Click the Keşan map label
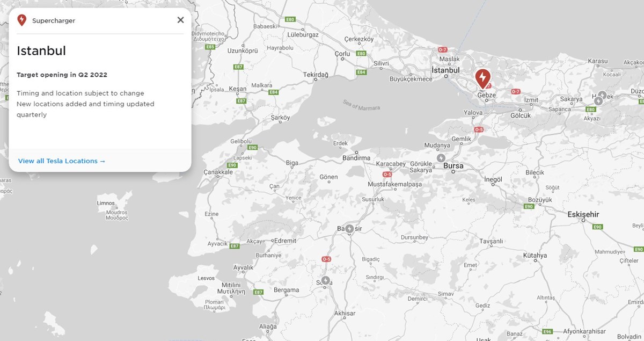The image size is (644, 341). 238,89
